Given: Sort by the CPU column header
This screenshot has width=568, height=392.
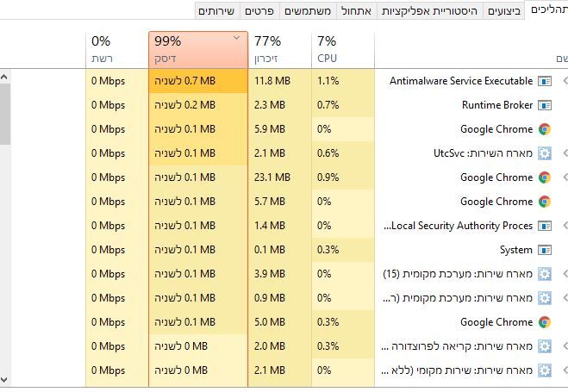Looking at the screenshot, I should [x=343, y=50].
